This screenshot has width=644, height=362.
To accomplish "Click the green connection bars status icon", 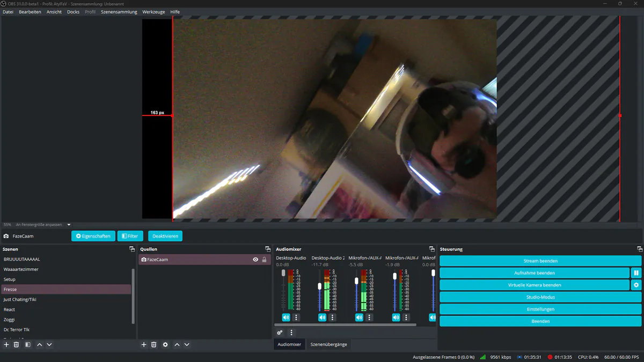I will tap(483, 357).
